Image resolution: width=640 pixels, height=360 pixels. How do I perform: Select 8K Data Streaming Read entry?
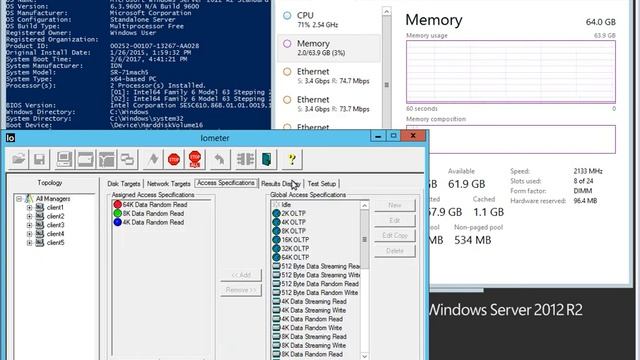point(309,337)
